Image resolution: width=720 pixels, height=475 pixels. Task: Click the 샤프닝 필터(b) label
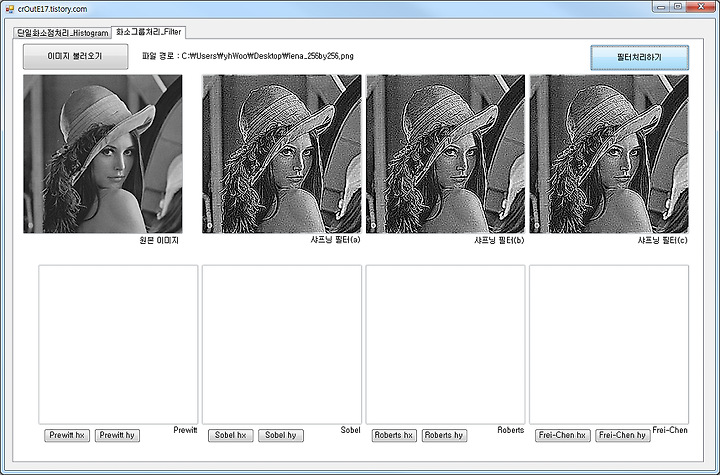(x=499, y=240)
